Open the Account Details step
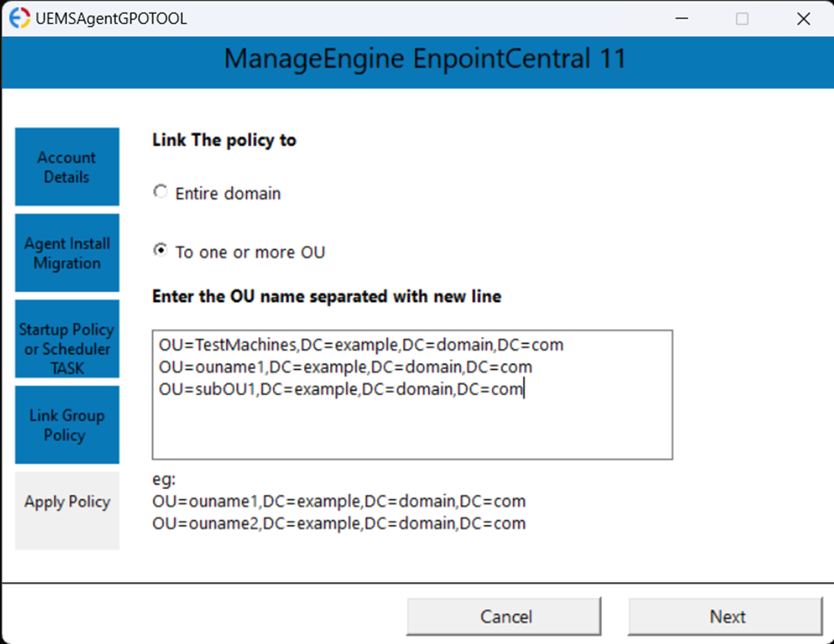 [67, 167]
